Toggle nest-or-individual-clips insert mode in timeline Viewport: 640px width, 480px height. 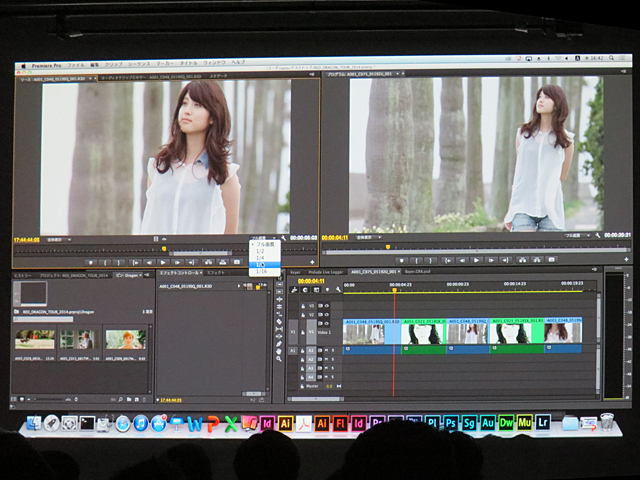(x=294, y=290)
